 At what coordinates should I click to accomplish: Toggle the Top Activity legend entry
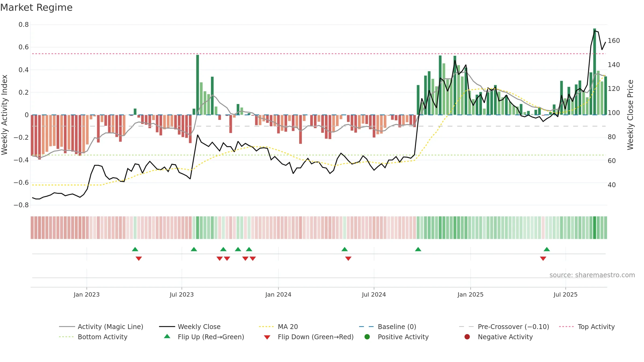pos(587,327)
